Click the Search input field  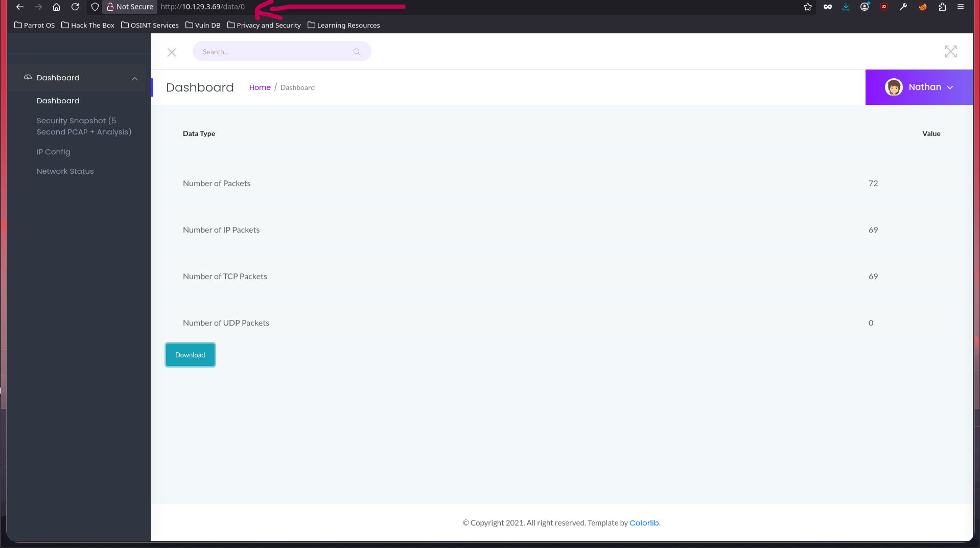coord(273,52)
